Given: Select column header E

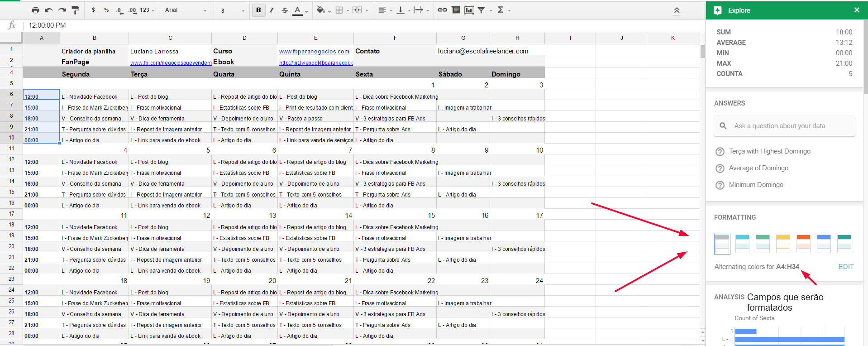Looking at the screenshot, I should pos(315,38).
